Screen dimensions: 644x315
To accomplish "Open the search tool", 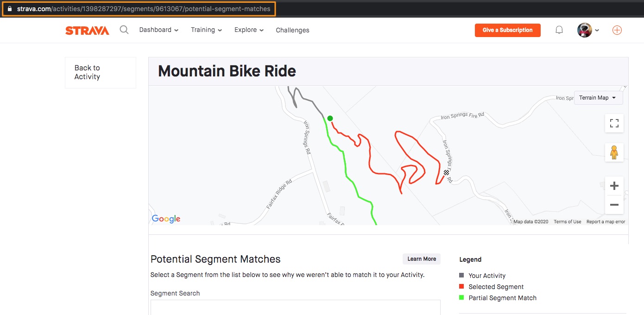I will click(x=124, y=30).
